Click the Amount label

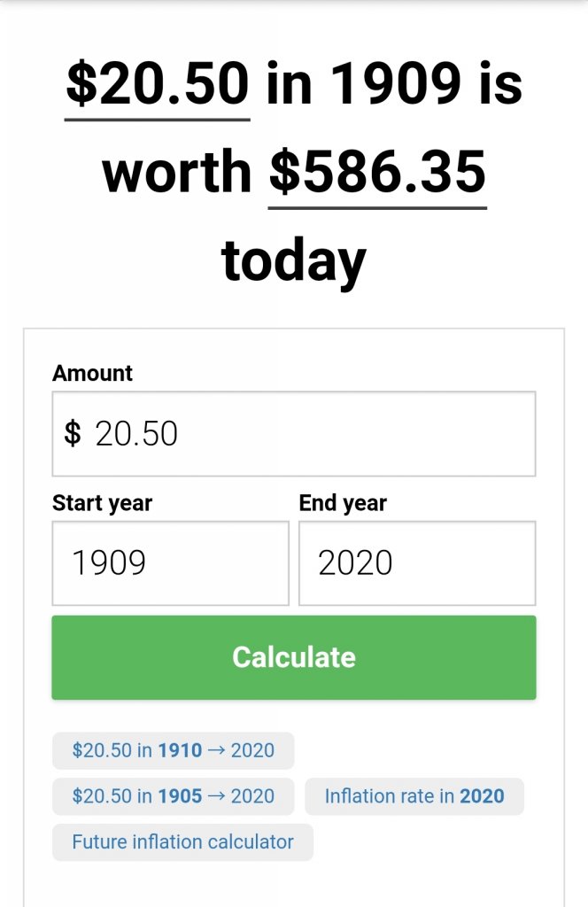(92, 373)
